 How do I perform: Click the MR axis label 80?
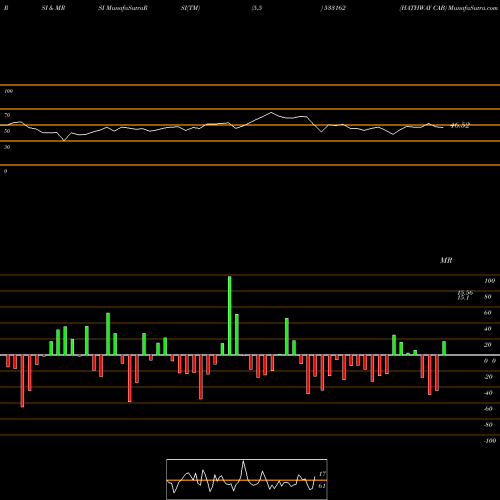click(x=488, y=297)
